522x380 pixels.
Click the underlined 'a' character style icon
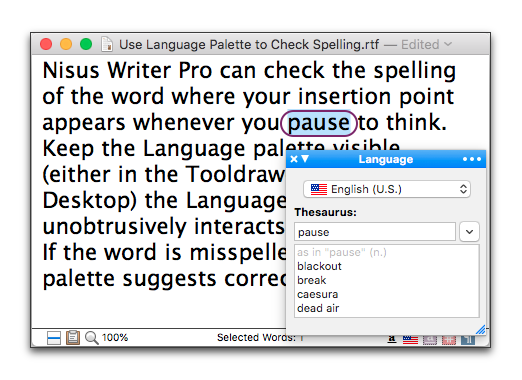pos(392,339)
